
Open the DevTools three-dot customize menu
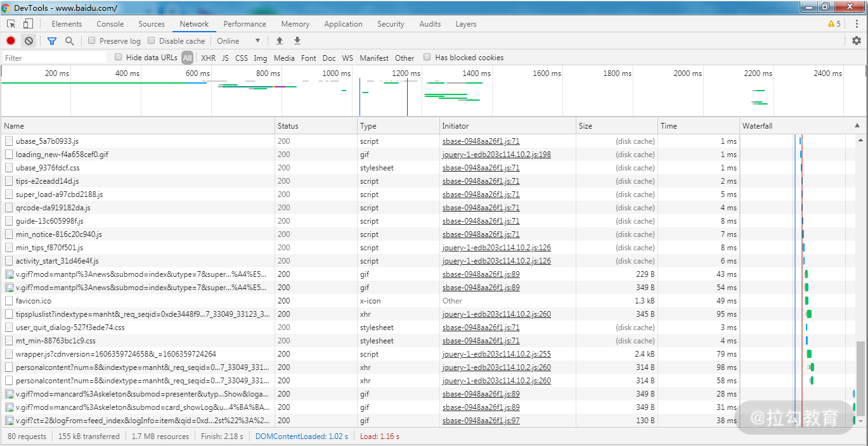(x=857, y=24)
